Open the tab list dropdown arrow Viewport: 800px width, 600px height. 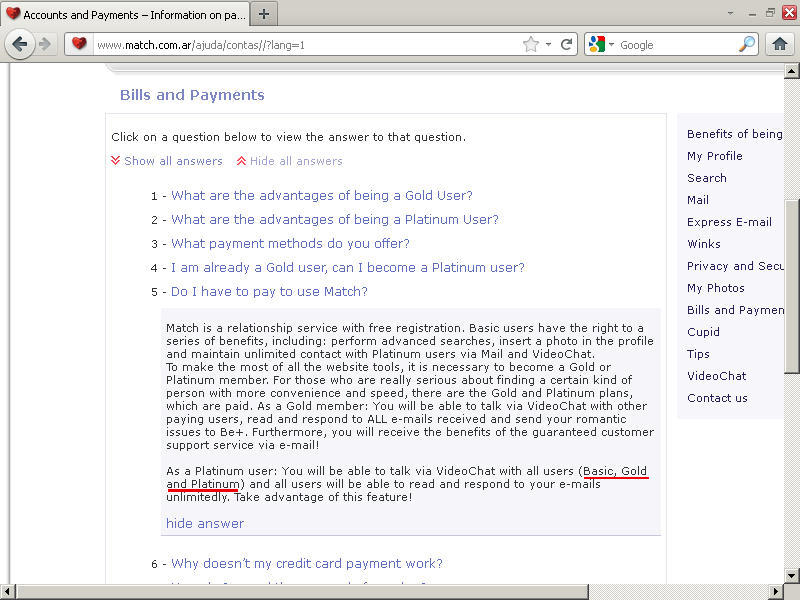point(731,13)
